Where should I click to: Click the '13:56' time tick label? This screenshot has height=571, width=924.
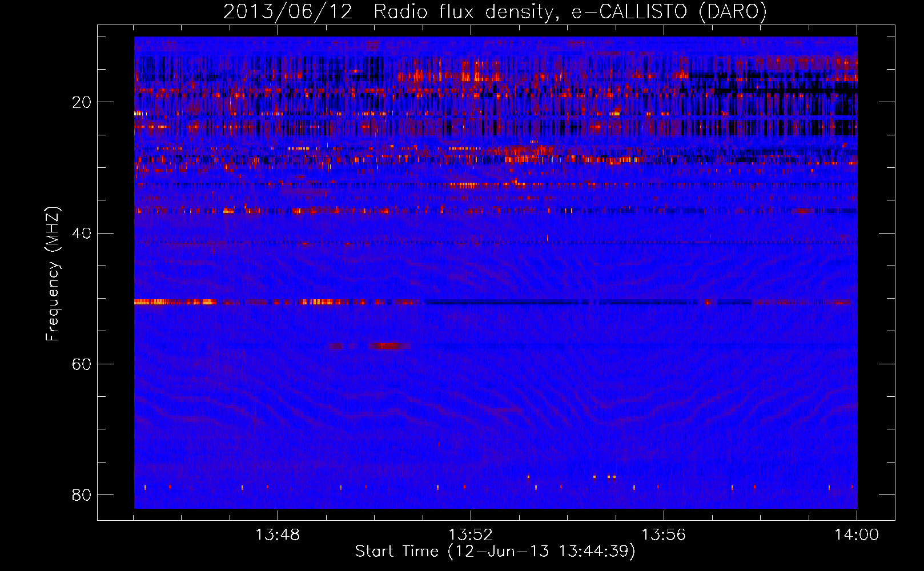tap(664, 535)
